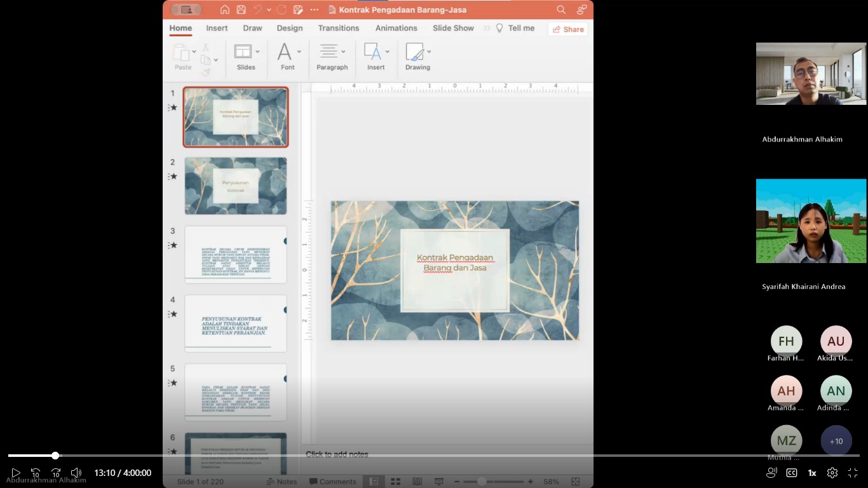868x488 pixels.
Task: Click the Save icon in PowerPoint title bar
Action: tap(241, 10)
